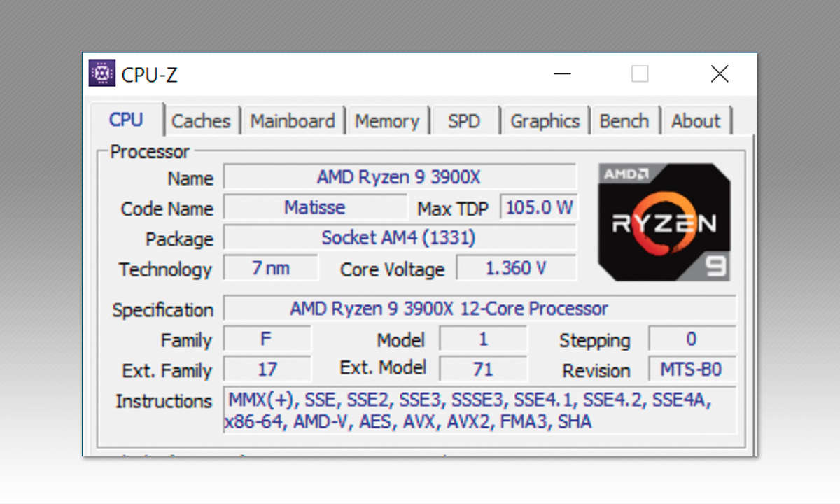The width and height of the screenshot is (840, 504).
Task: Click the Technology label
Action: click(x=165, y=269)
